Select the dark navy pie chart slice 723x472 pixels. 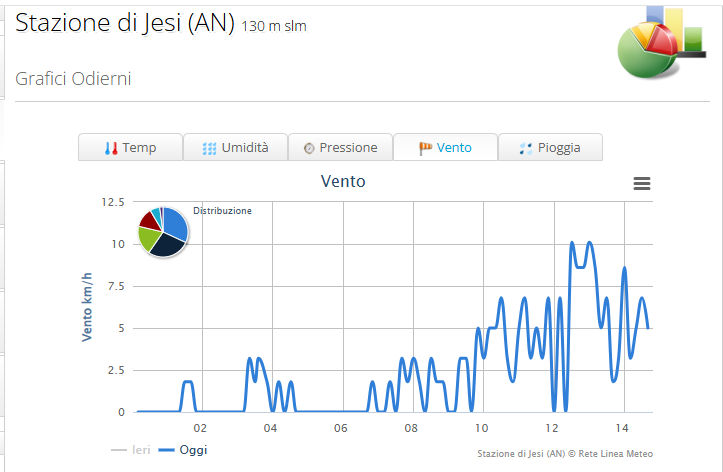(x=167, y=244)
